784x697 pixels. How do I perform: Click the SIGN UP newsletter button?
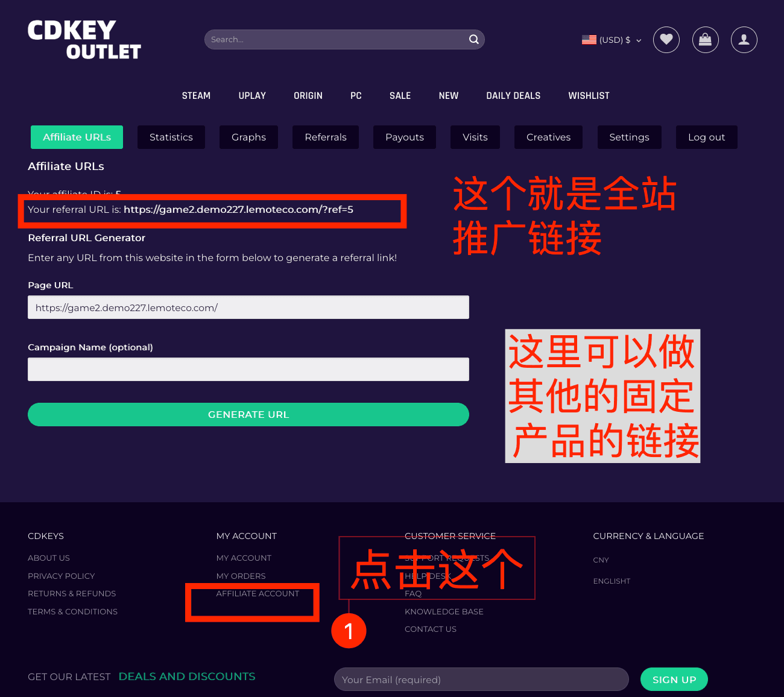click(674, 680)
